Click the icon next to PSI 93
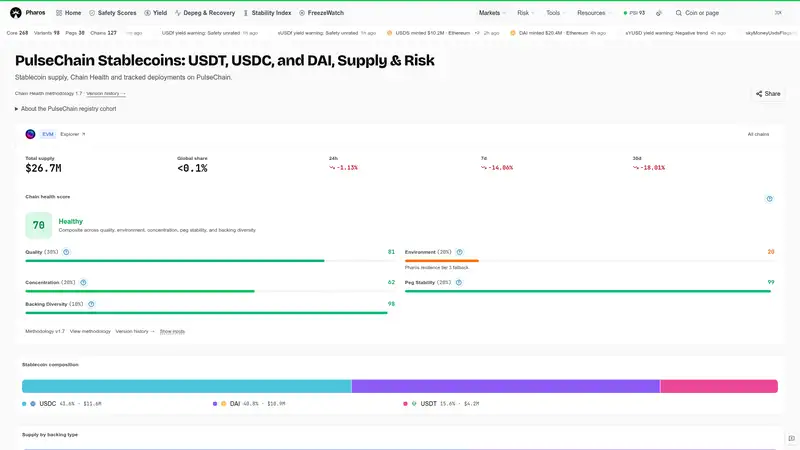Viewport: 800px width, 450px height. click(659, 13)
